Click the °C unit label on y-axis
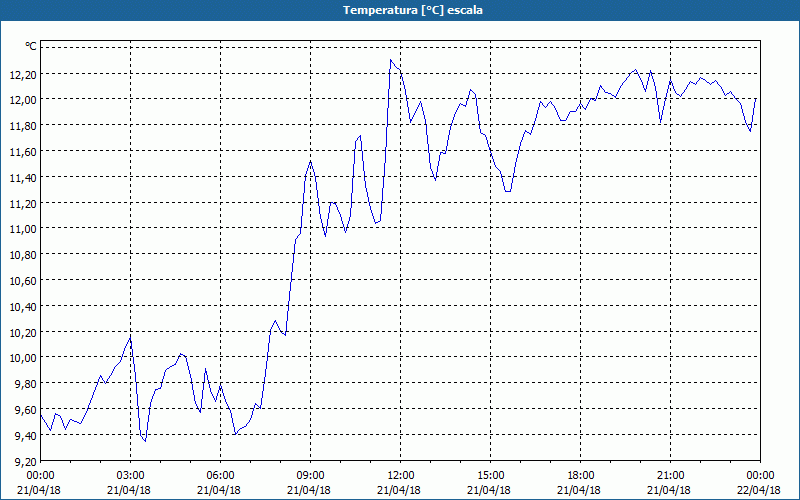Screen dimensions: 800x500 [31, 46]
